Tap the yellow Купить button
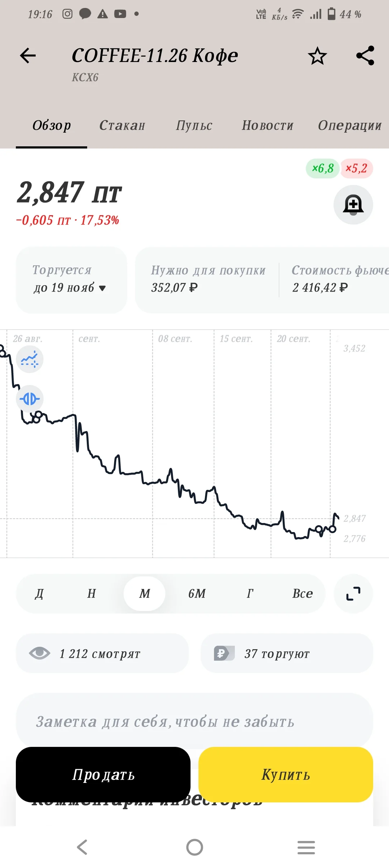The image size is (389, 868). [x=286, y=775]
